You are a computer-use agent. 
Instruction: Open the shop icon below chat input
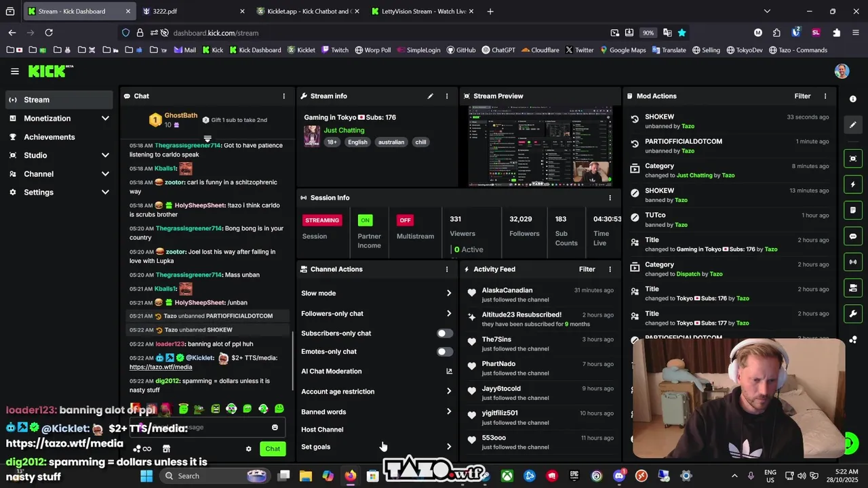pos(166,449)
